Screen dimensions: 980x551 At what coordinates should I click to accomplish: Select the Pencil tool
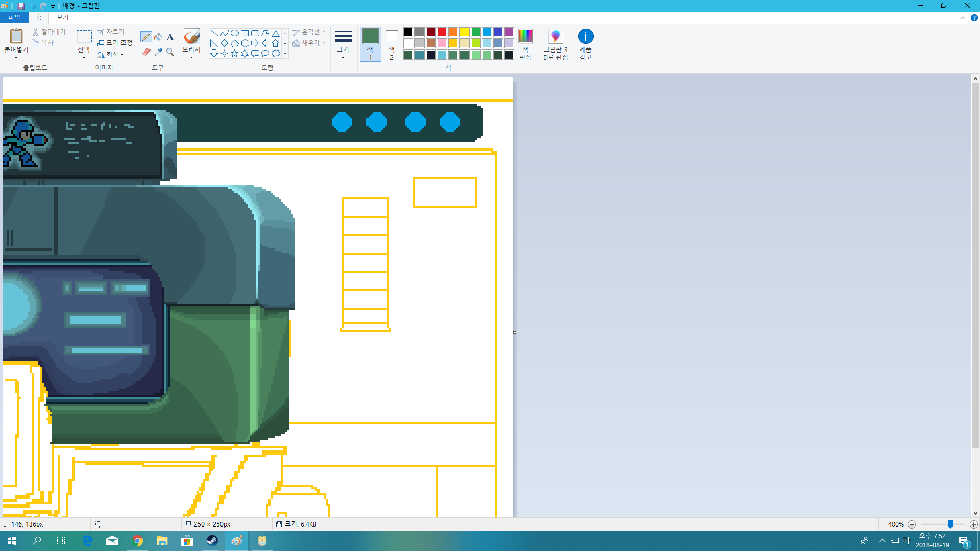[146, 37]
